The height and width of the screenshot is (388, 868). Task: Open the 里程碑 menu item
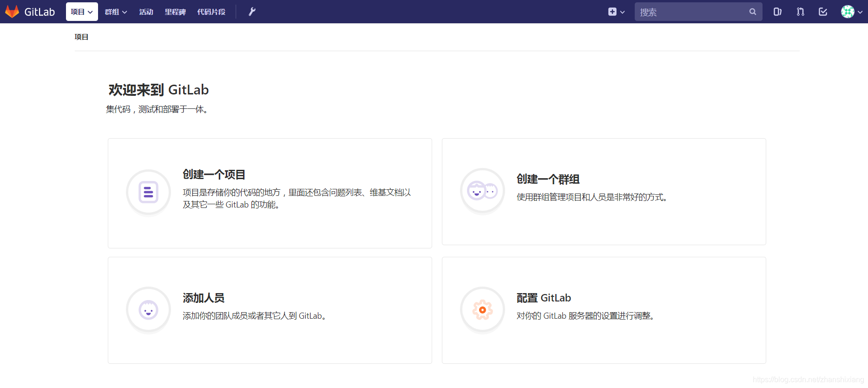(175, 12)
